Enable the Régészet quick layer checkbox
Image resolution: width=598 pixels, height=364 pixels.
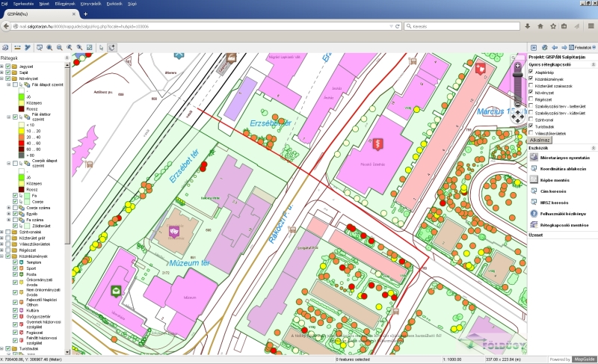coord(531,99)
